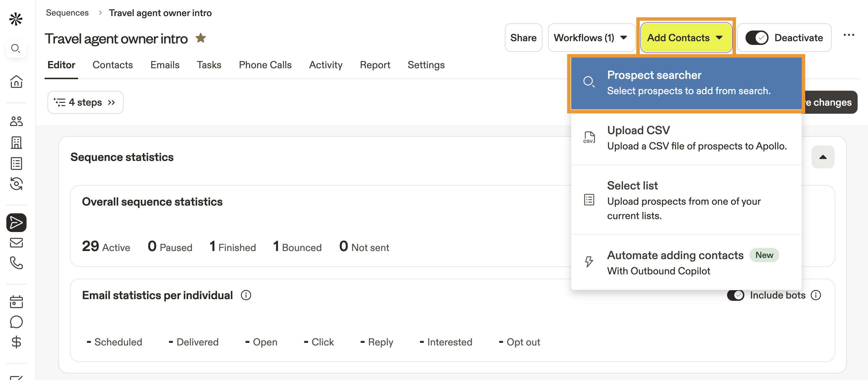Click the Add Contacts dropdown button
Screen dimensions: 868x380
[x=685, y=38]
